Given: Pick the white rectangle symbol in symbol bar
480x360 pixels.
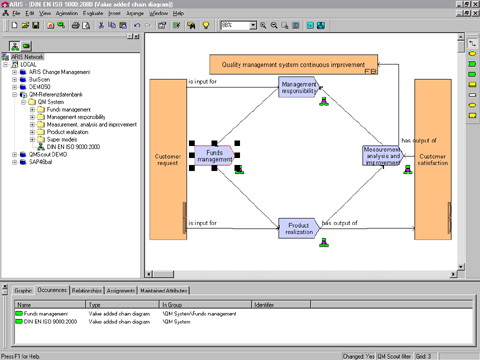Looking at the screenshot, I should coord(472,95).
